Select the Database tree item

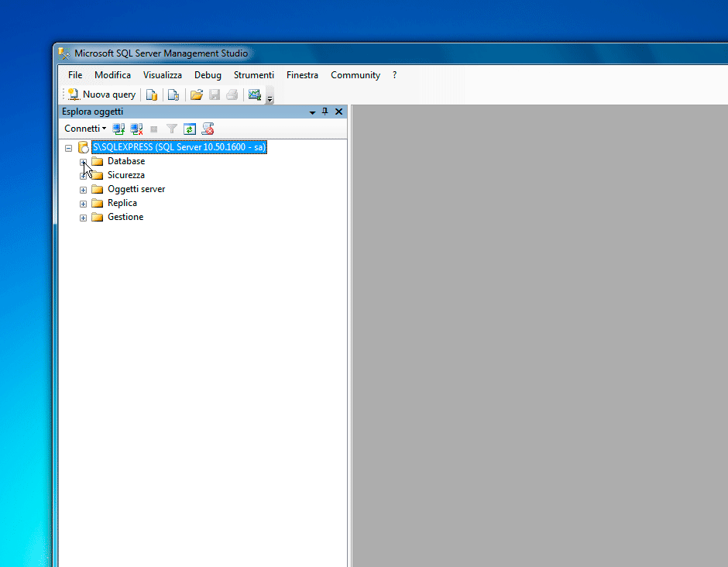(x=126, y=161)
